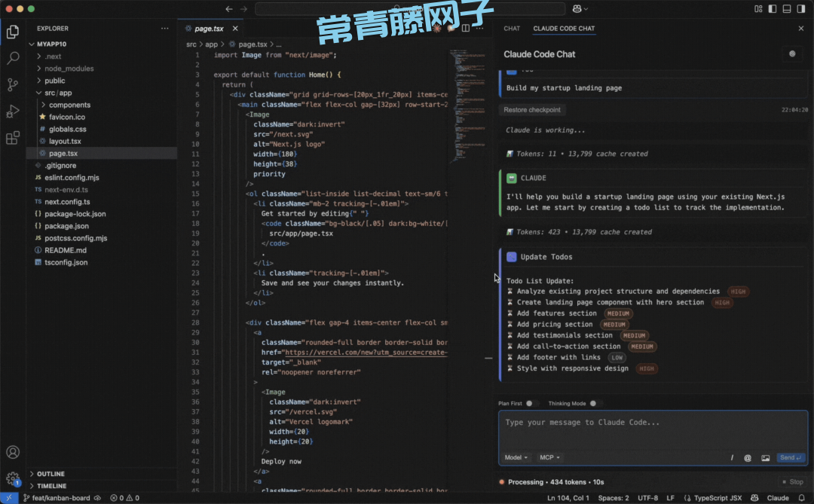Open the Manage gear icon in activity bar
This screenshot has width=814, height=504.
click(13, 478)
